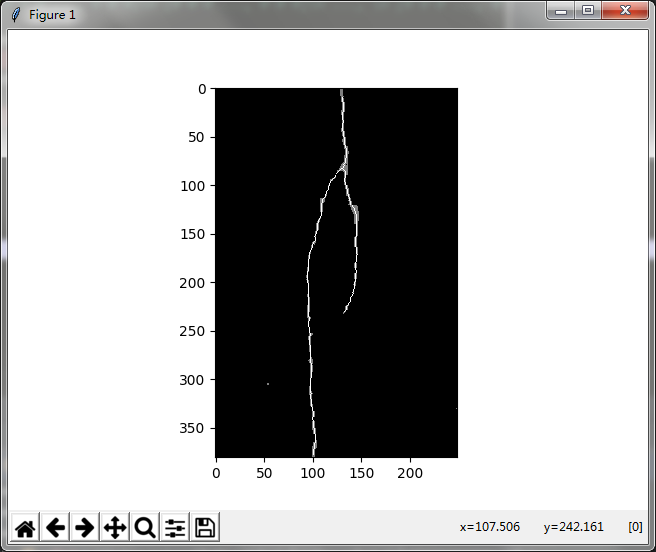656x552 pixels.
Task: Click x-axis tick label 150
Action: tap(361, 473)
